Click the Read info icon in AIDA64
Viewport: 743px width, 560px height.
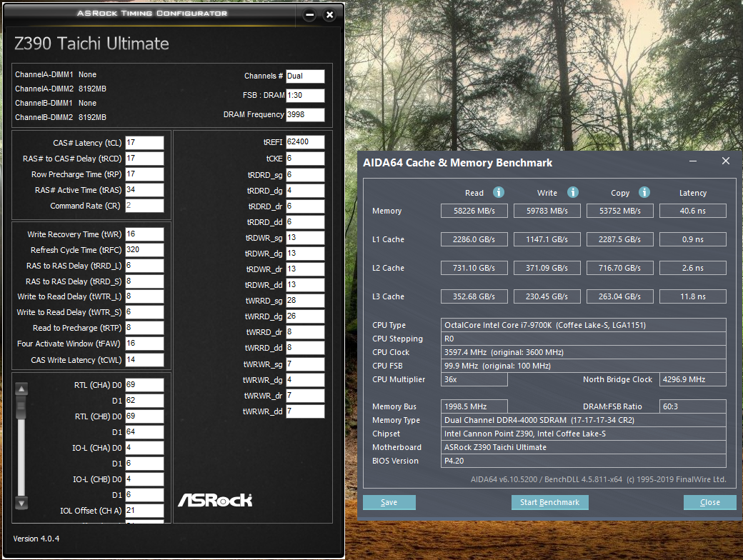[x=499, y=192]
